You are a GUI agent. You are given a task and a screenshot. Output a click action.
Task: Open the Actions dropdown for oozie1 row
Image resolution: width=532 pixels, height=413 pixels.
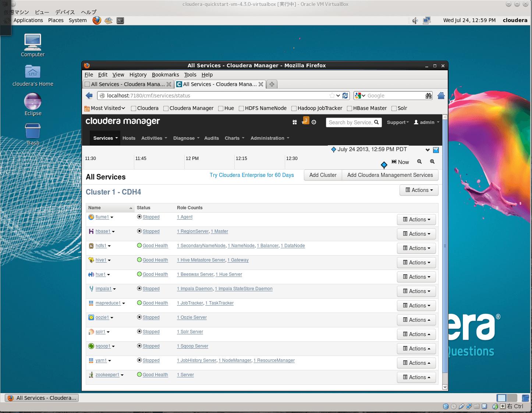[416, 320]
